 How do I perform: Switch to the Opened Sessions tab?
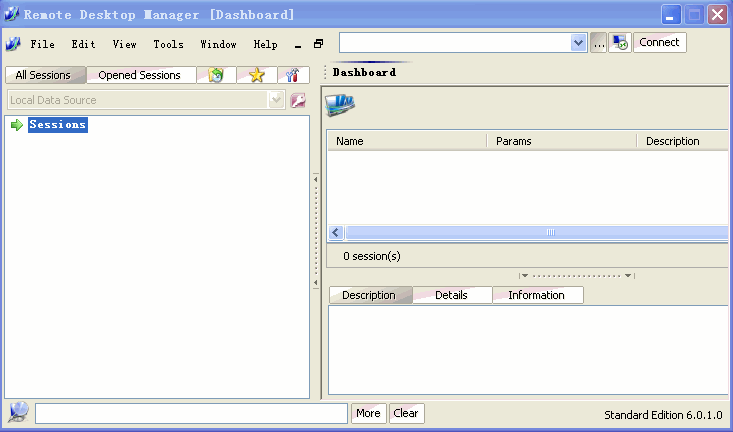coord(141,75)
